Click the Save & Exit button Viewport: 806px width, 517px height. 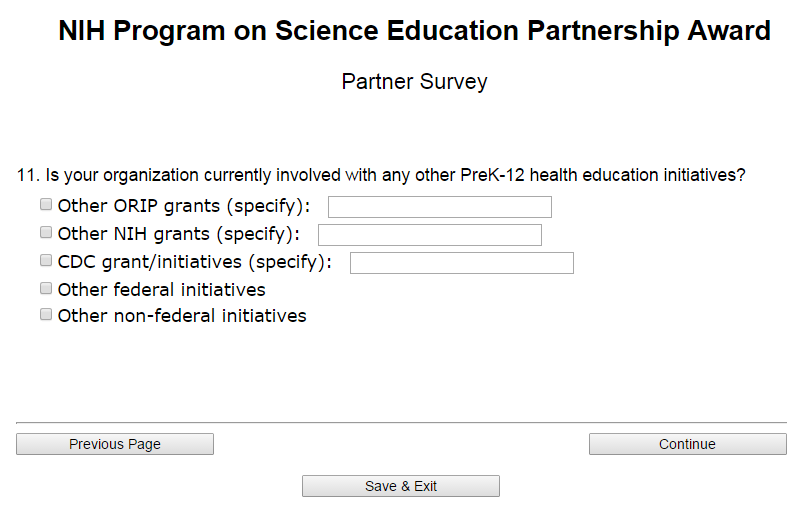pyautogui.click(x=401, y=486)
